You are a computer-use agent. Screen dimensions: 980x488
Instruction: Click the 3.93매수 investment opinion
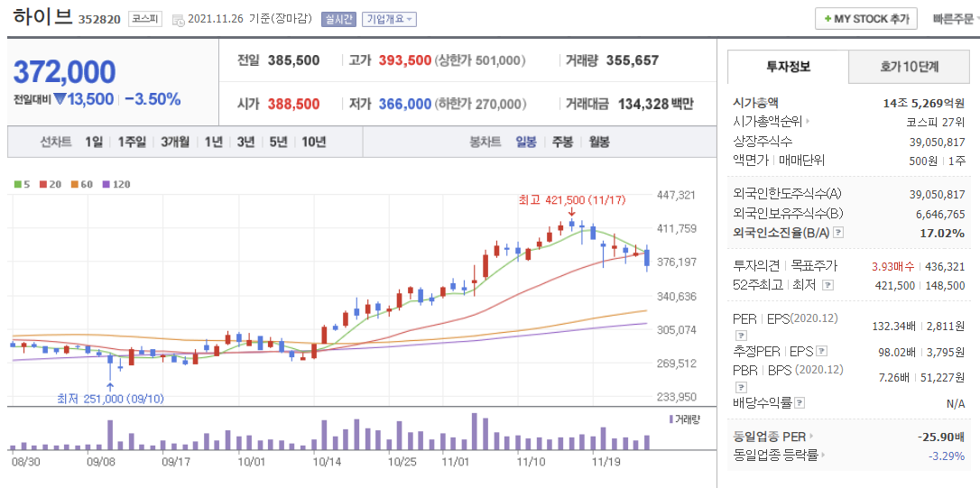coord(892,267)
